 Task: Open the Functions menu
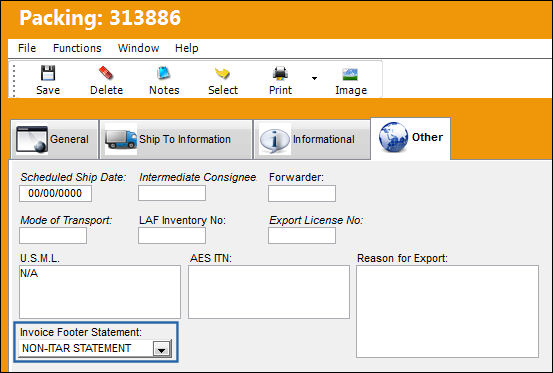click(77, 48)
